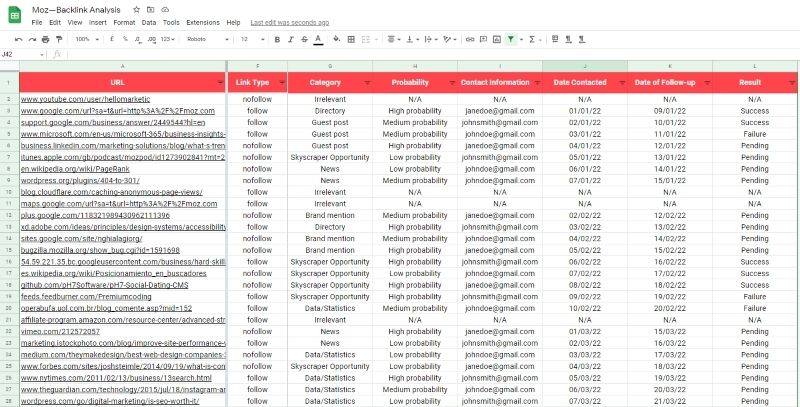This screenshot has height=407, width=800.
Task: Open Result column filter dropdown
Action: [x=791, y=83]
